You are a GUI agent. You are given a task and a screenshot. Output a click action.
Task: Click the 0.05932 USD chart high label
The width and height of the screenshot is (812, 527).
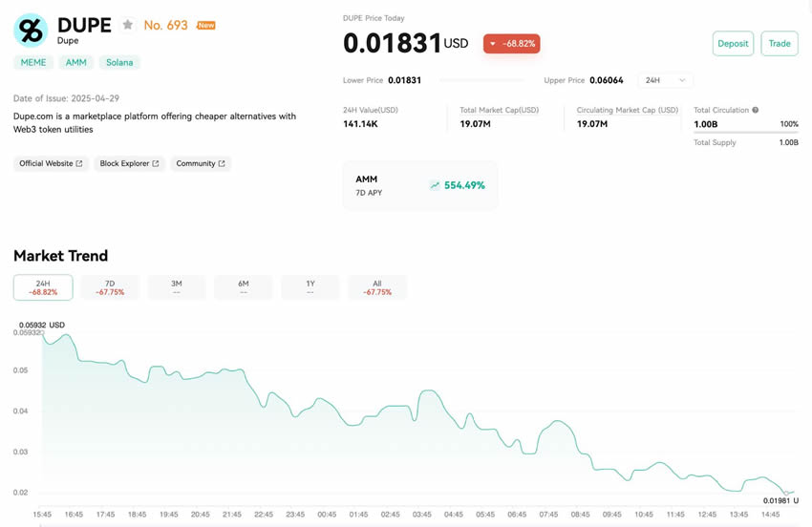[42, 326]
